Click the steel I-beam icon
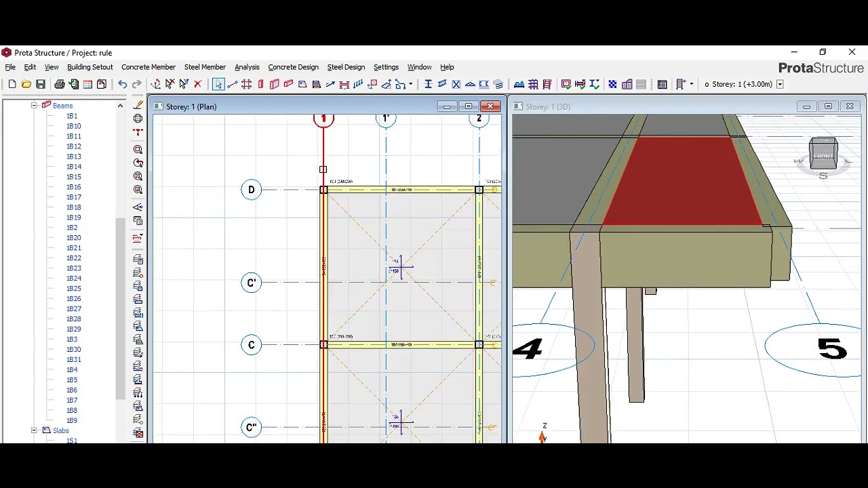 [x=428, y=84]
